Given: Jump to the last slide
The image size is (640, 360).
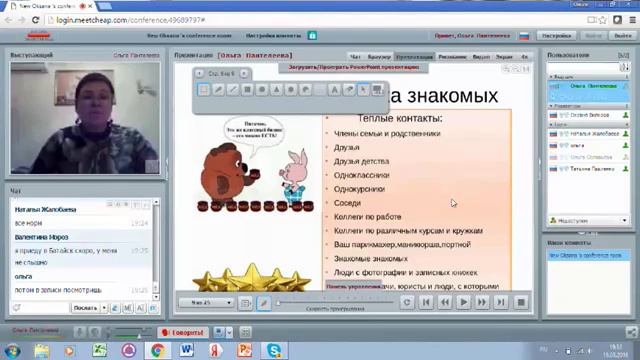Looking at the screenshot, I should coord(501,302).
